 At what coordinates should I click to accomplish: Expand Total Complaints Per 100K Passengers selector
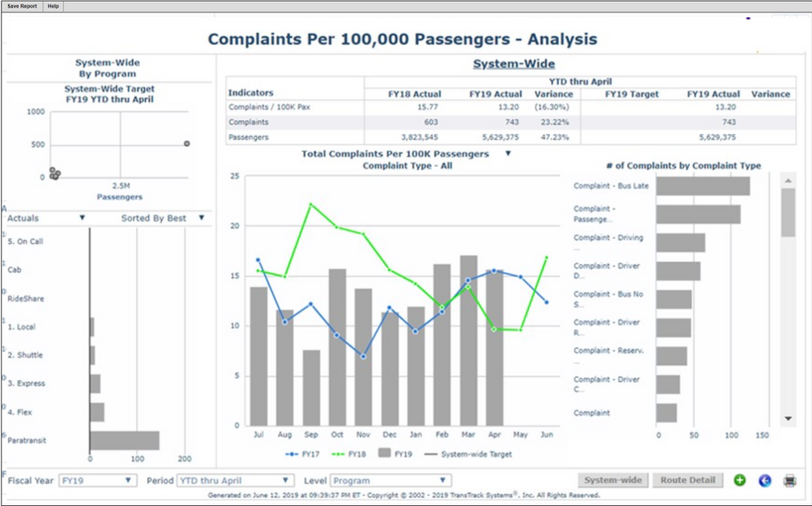point(508,153)
